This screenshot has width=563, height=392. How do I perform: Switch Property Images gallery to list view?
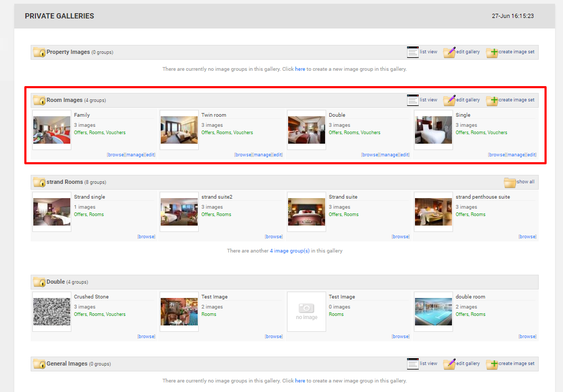422,52
